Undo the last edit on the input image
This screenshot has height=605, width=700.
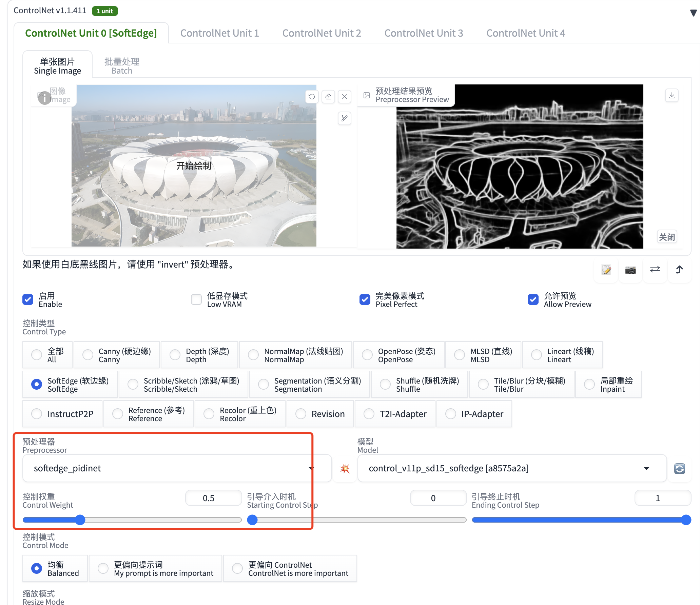coord(312,97)
